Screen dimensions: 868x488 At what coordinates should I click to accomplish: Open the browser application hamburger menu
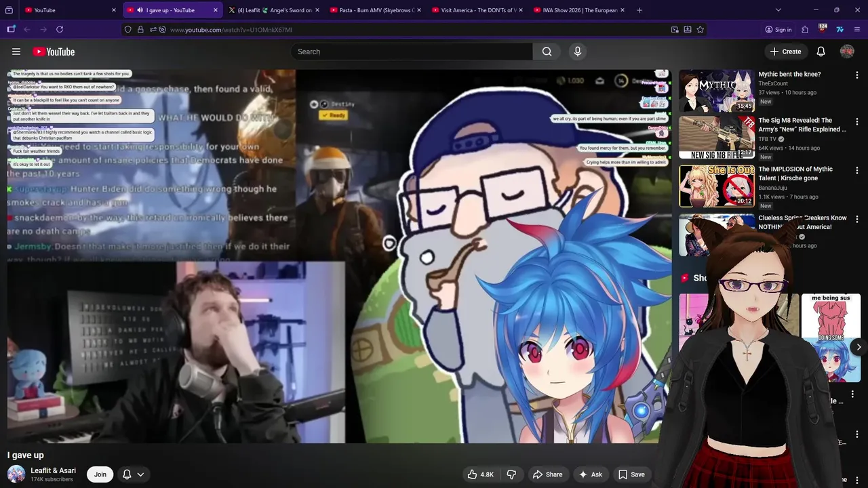(857, 30)
